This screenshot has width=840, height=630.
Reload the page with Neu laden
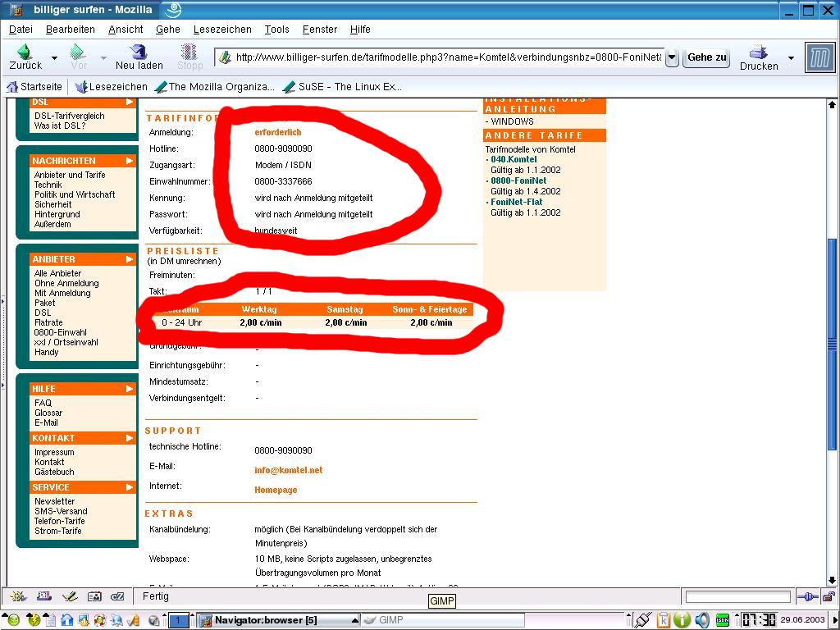(x=139, y=57)
